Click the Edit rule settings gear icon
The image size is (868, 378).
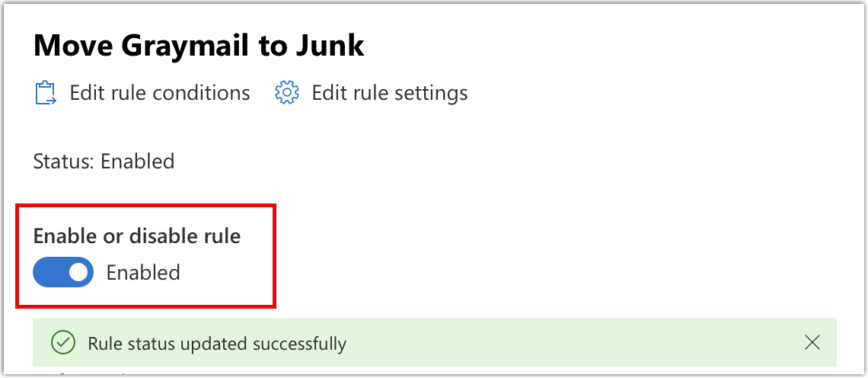coord(286,93)
